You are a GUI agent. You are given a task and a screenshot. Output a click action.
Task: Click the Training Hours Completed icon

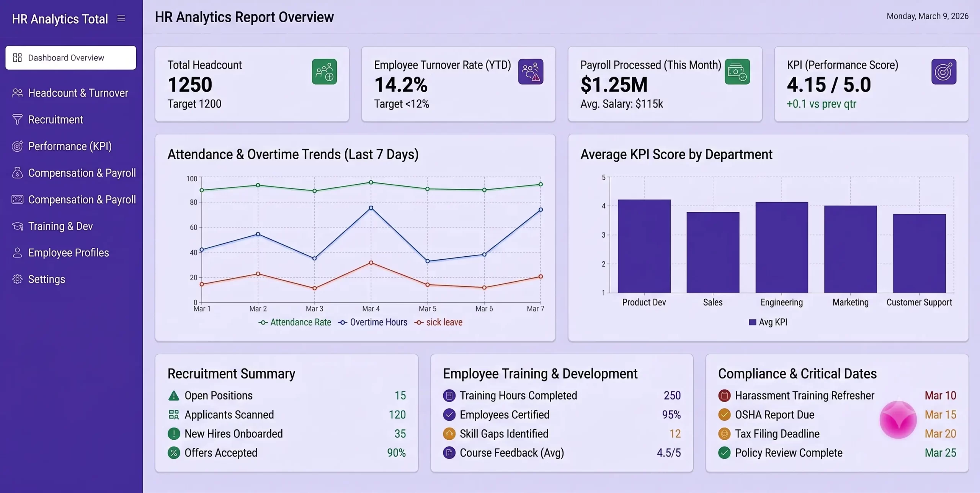coord(449,396)
